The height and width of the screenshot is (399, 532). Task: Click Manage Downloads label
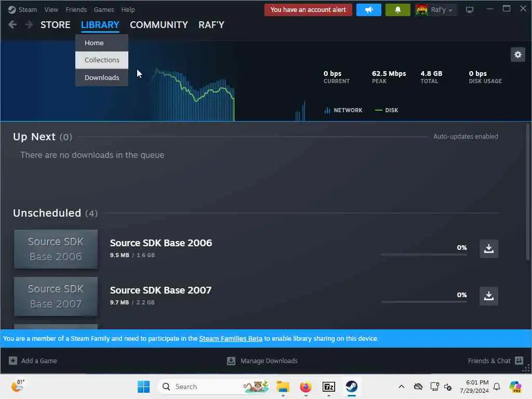pos(269,361)
